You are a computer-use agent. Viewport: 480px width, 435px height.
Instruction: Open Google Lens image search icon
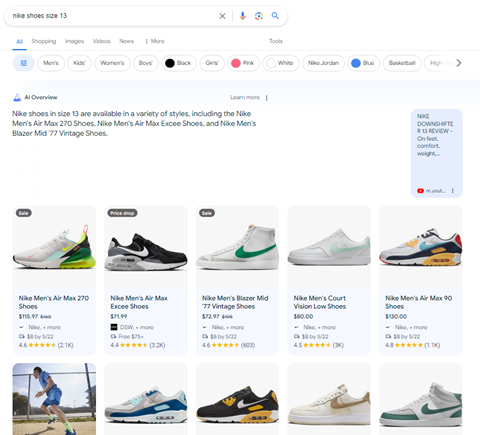tap(259, 16)
